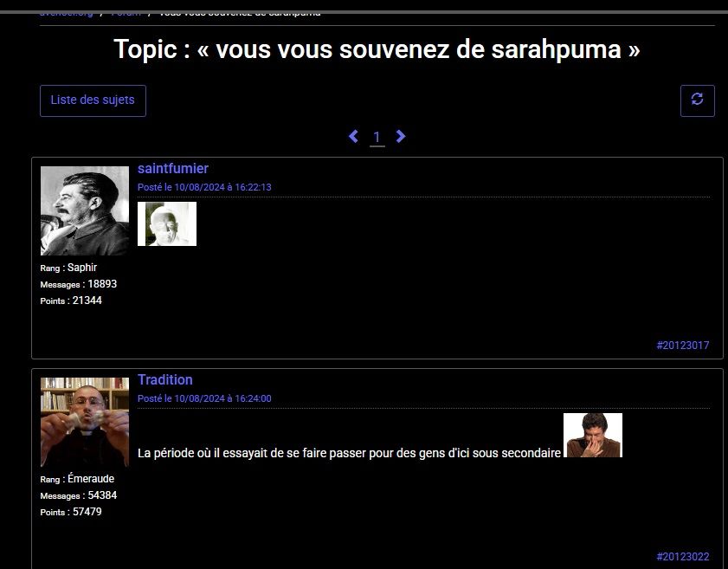This screenshot has width=728, height=569.
Task: Open laughing sticker in Tradition's post
Action: (x=592, y=436)
